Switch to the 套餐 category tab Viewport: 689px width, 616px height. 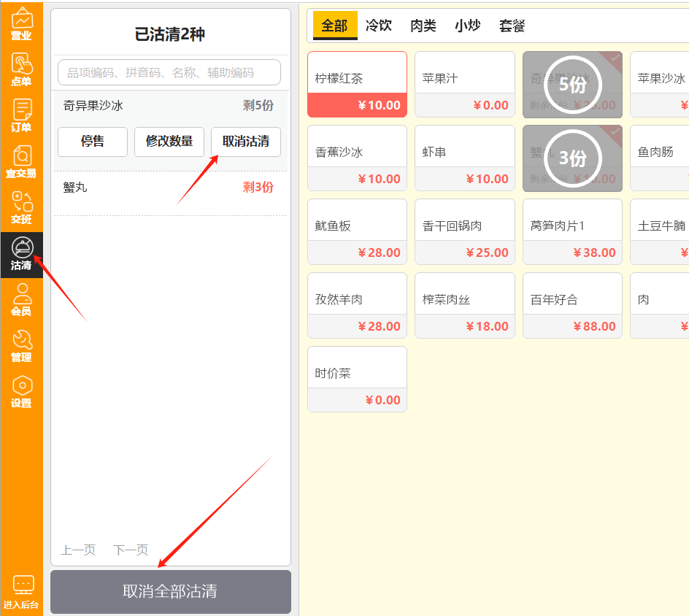point(512,26)
